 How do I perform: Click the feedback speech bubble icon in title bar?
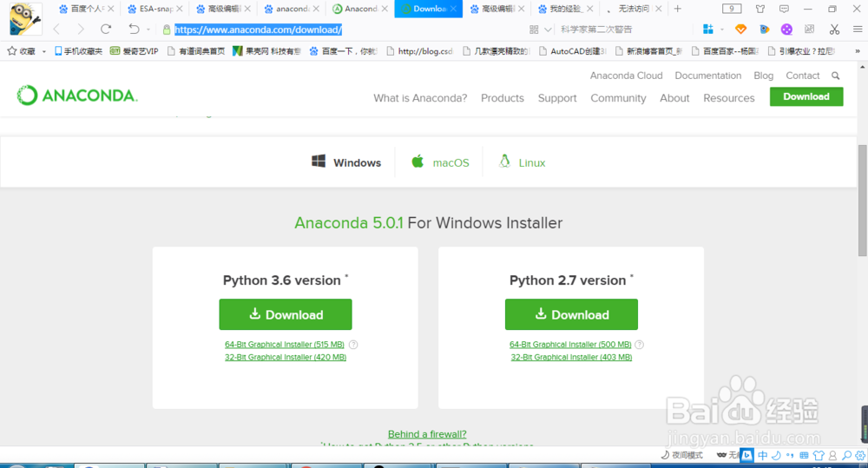tap(784, 9)
